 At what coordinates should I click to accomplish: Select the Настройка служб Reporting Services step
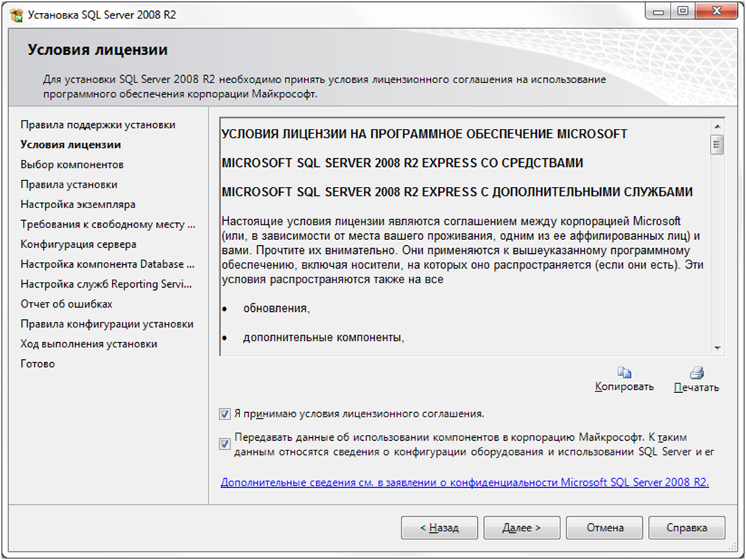[x=106, y=284]
